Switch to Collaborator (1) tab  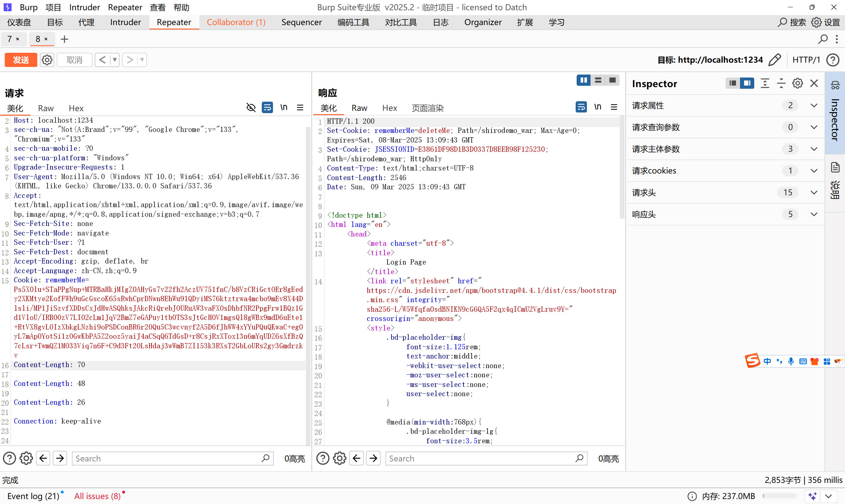click(x=236, y=22)
